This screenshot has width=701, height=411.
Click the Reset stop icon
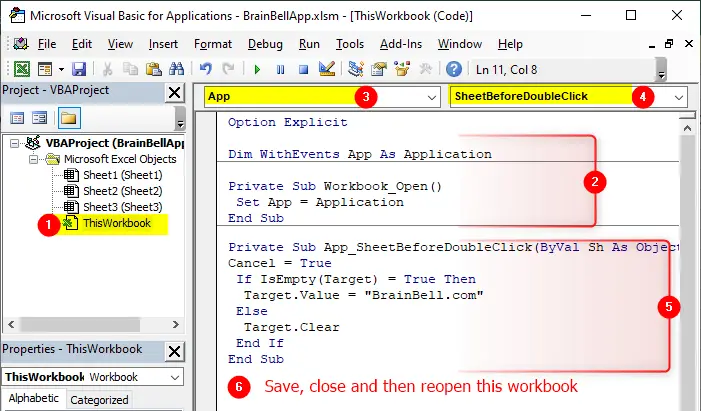click(x=304, y=69)
